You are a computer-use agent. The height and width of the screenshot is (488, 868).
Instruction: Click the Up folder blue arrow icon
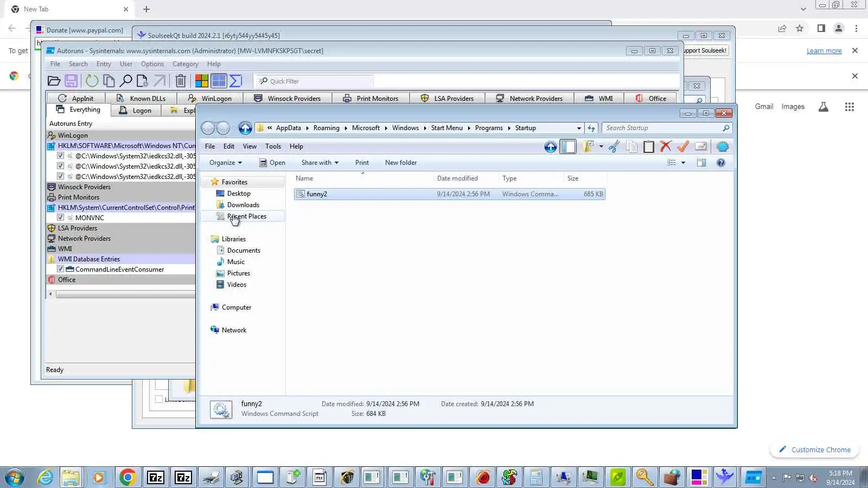click(x=551, y=147)
